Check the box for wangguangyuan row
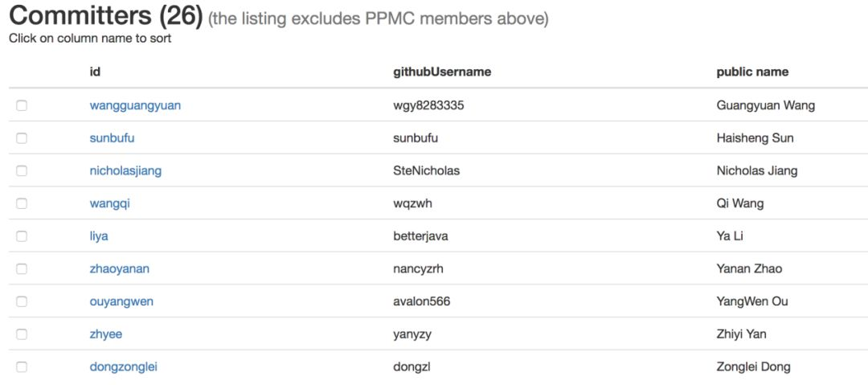The width and height of the screenshot is (868, 385). (x=22, y=105)
